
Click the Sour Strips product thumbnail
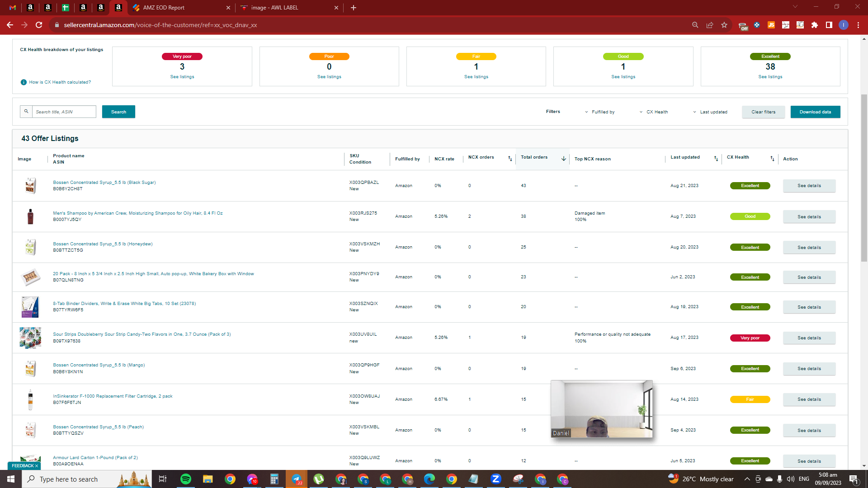tap(30, 338)
